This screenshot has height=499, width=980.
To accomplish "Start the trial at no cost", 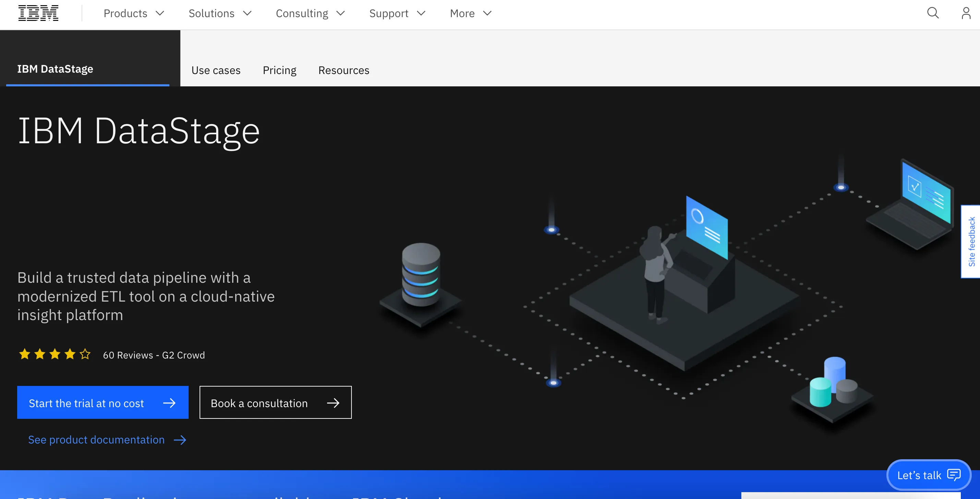I will [103, 402].
